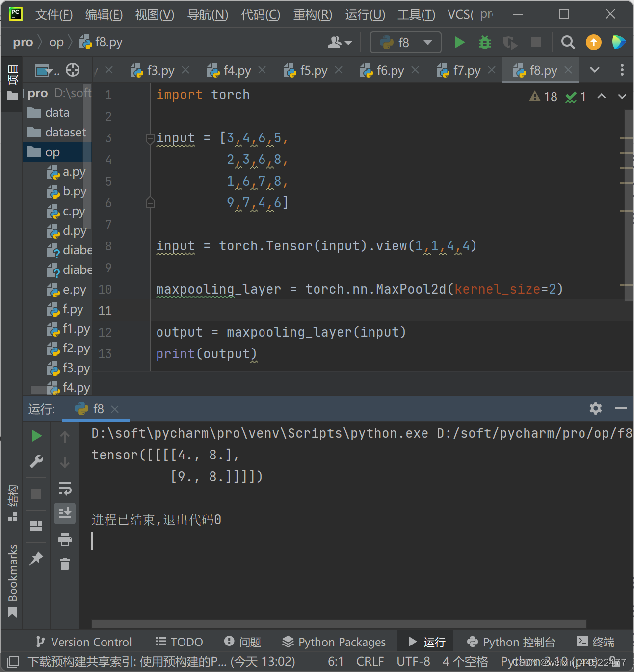Open the 运行(U) menu
The width and height of the screenshot is (634, 672).
click(x=365, y=14)
